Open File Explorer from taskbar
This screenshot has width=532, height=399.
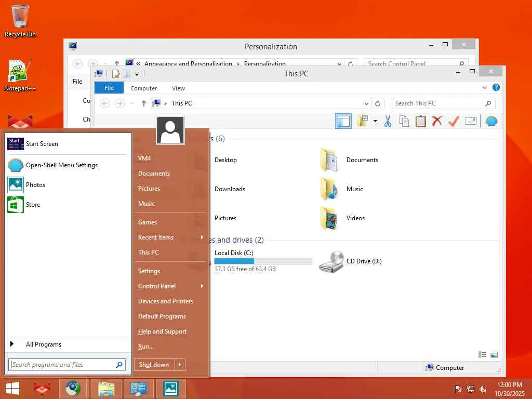[106, 389]
